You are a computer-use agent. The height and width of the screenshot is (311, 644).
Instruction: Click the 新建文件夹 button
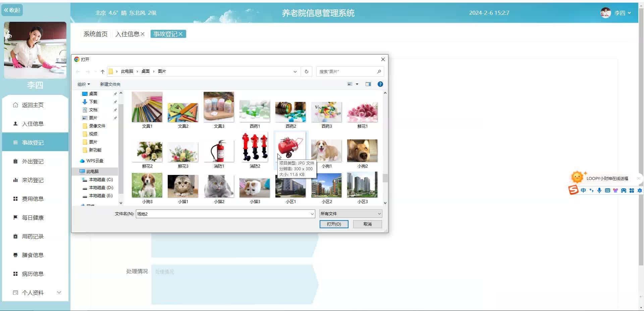click(x=110, y=84)
